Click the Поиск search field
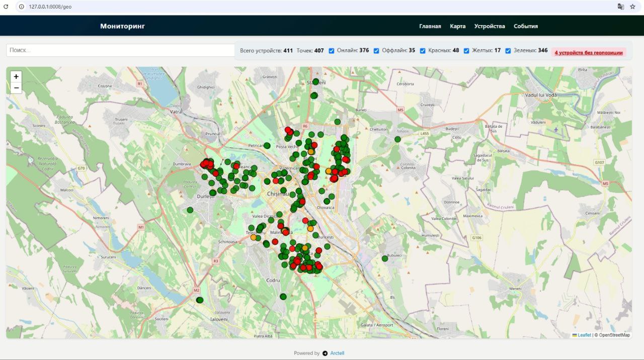Viewport: 644px width, 360px height. (120, 50)
